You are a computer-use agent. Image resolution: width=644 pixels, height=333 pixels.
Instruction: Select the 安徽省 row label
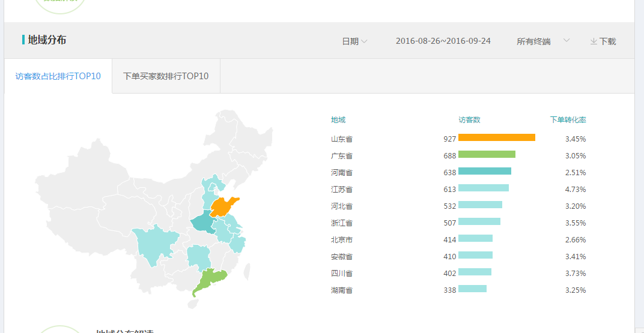tap(342, 257)
